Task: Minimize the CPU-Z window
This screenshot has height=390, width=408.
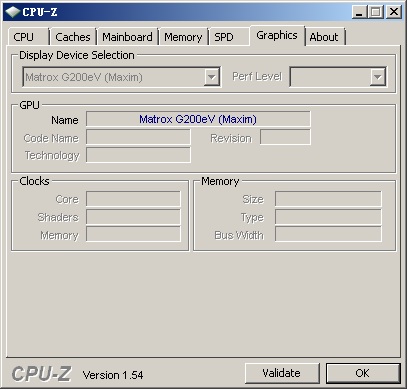Action: pyautogui.click(x=359, y=12)
